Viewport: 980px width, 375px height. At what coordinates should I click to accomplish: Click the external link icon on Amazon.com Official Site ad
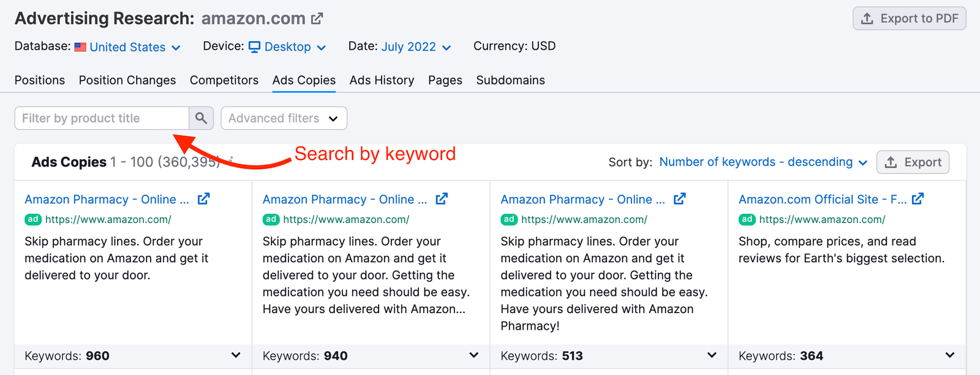[918, 199]
